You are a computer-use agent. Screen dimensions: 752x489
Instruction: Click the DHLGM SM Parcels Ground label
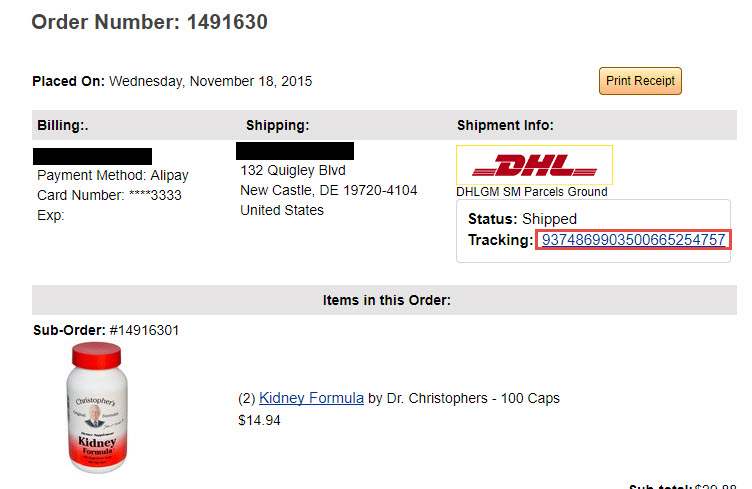pyautogui.click(x=531, y=192)
